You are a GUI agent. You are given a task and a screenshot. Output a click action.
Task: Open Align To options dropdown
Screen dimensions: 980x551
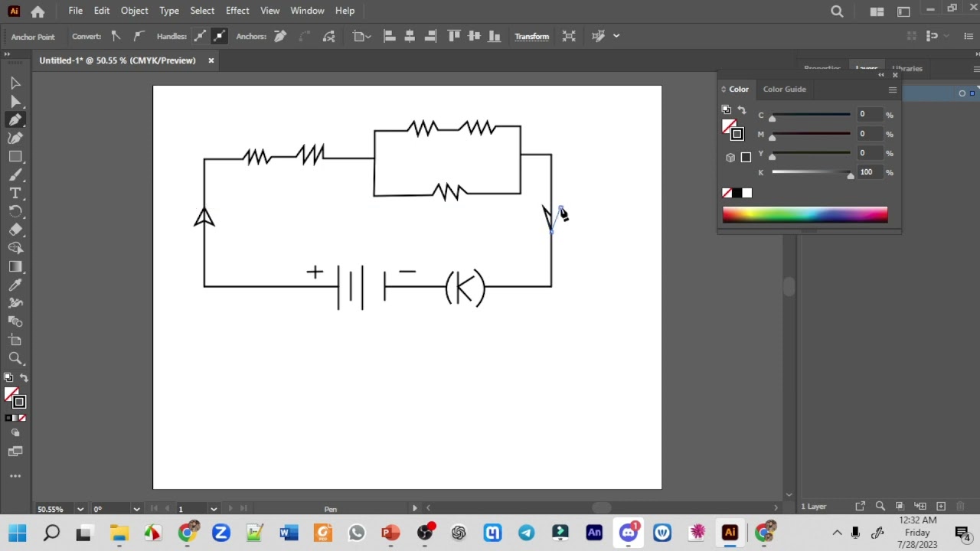(x=362, y=36)
